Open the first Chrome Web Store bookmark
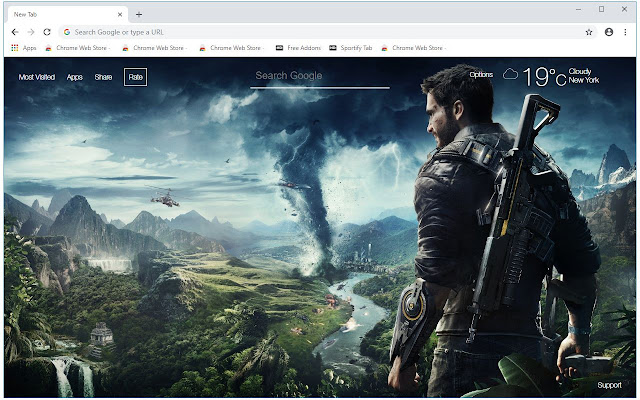Viewport: 640px width, 400px height. click(78, 48)
